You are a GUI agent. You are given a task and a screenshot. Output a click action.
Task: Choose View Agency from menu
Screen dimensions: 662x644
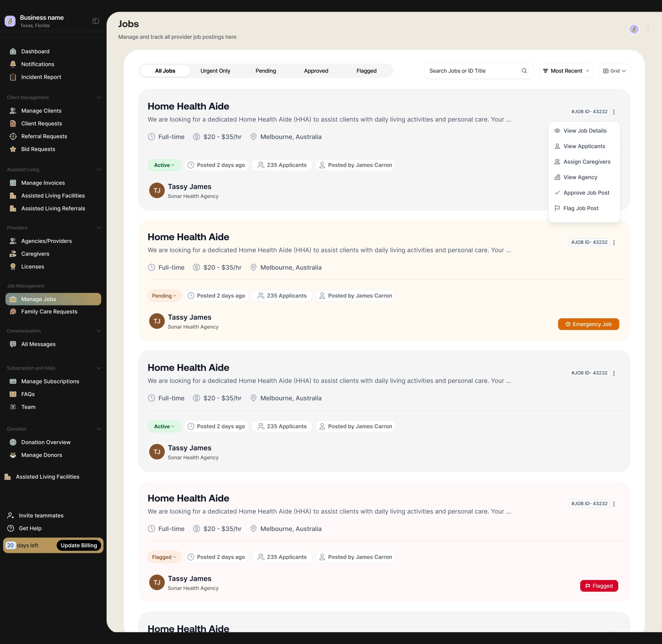click(x=584, y=178)
